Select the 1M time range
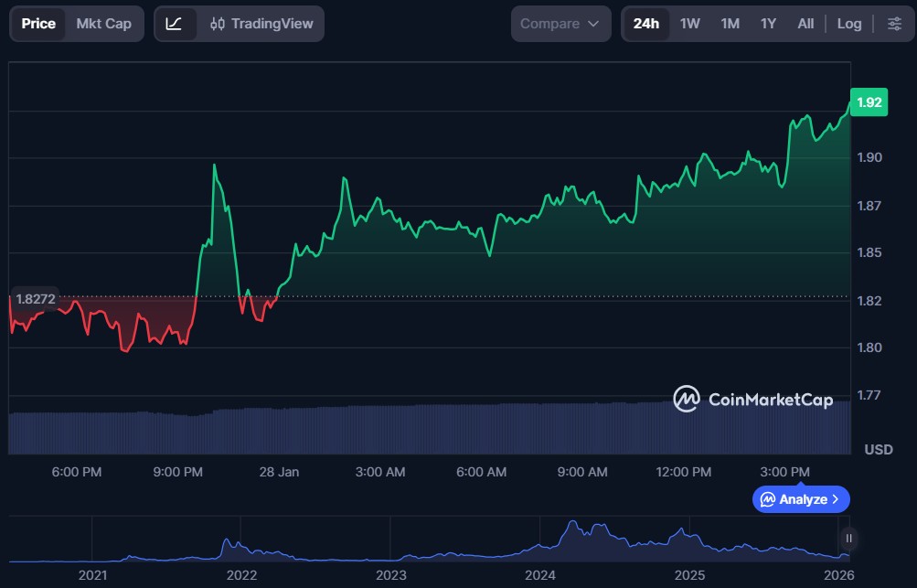The height and width of the screenshot is (588, 917). [x=730, y=24]
